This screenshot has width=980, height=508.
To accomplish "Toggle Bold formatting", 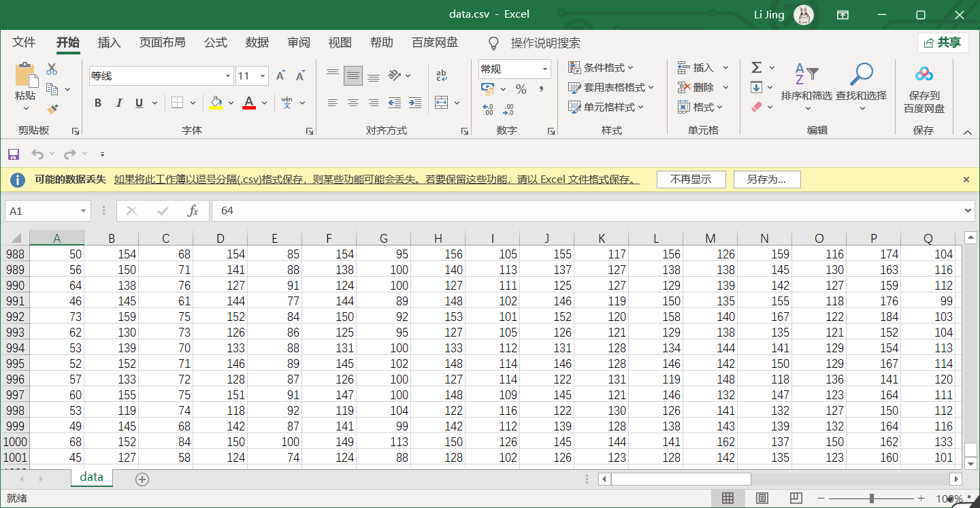I will [x=98, y=103].
